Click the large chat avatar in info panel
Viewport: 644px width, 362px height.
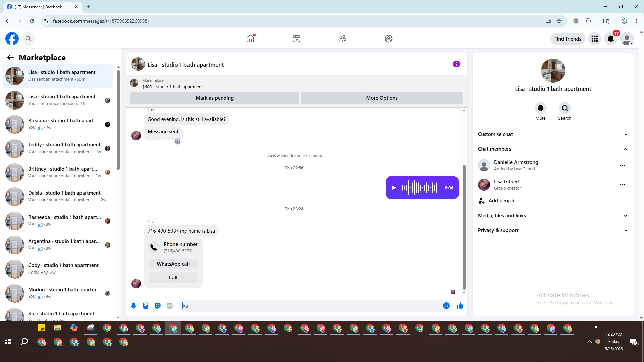[553, 71]
